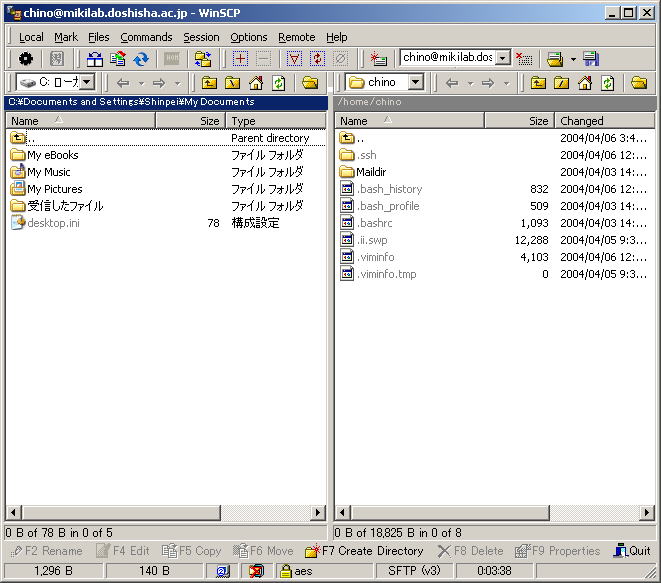Go to local parent directory icon
The width and height of the screenshot is (661, 583).
[209, 83]
